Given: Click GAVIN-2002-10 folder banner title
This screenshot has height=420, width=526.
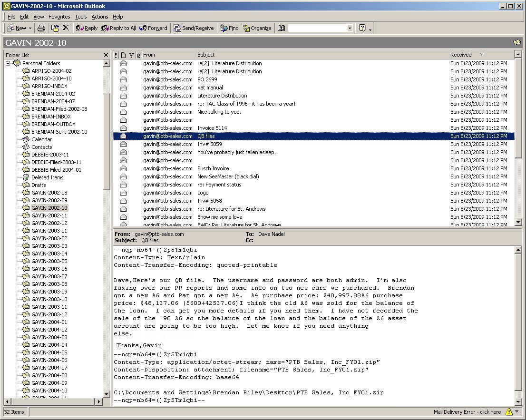Looking at the screenshot, I should pos(36,43).
